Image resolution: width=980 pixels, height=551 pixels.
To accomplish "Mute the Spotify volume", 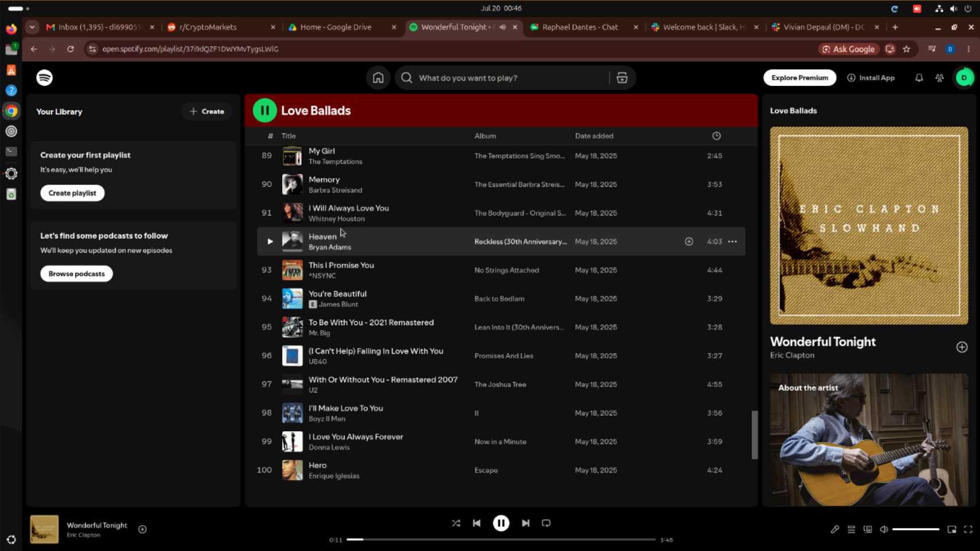I will tap(884, 529).
